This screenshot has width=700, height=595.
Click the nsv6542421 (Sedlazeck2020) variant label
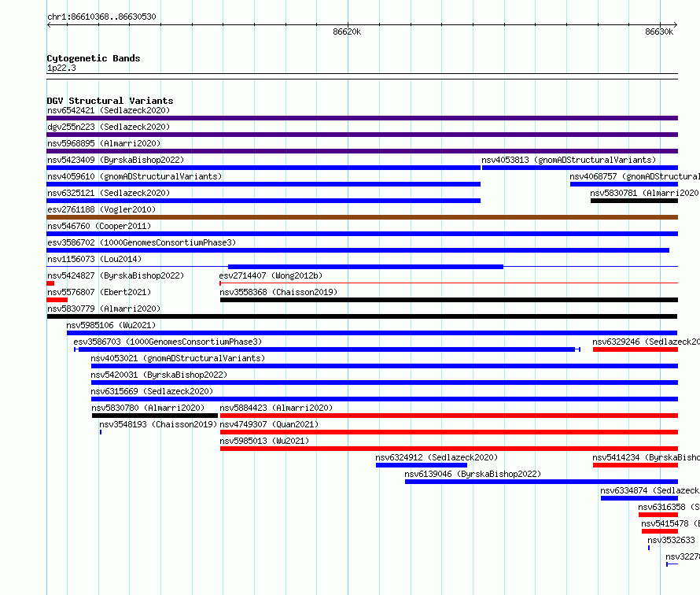[109, 110]
